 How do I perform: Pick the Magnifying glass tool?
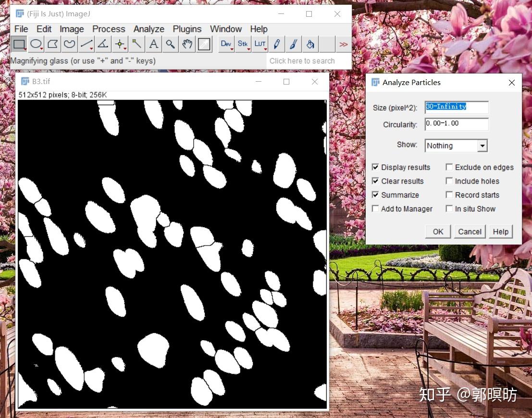pos(170,44)
